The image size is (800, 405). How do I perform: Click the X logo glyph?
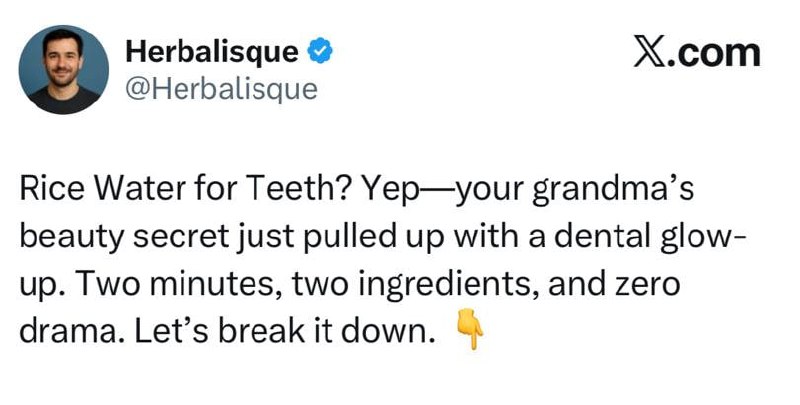(x=651, y=52)
